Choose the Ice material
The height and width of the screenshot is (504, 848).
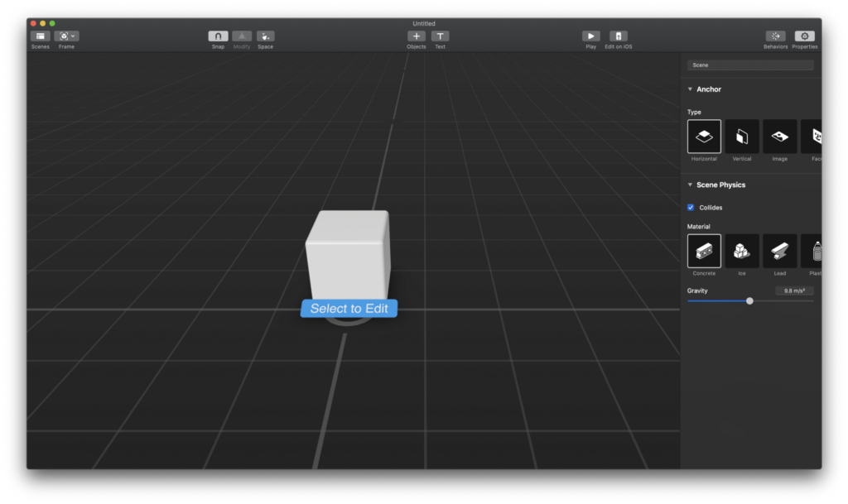pyautogui.click(x=742, y=252)
